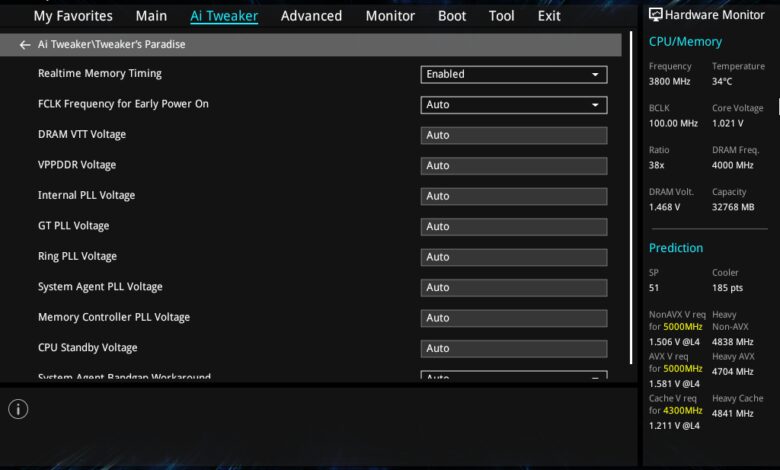Viewport: 780px width, 470px height.
Task: Click the 38x ratio value
Action: (x=657, y=165)
